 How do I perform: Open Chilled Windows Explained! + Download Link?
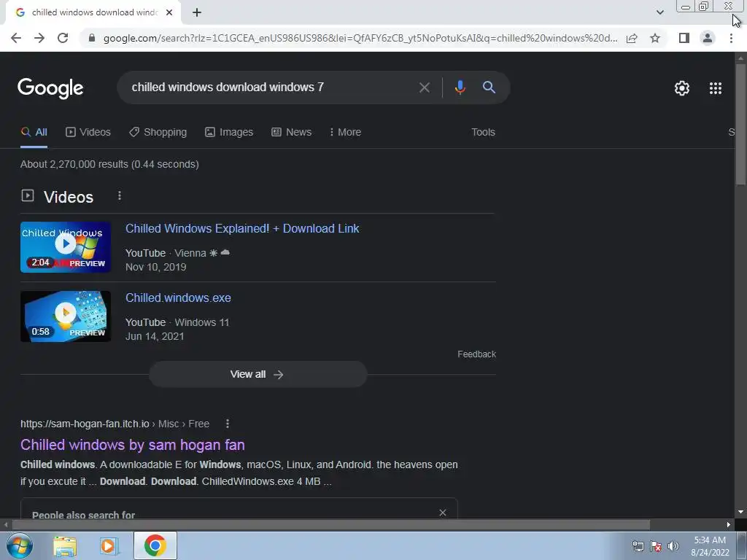[242, 228]
